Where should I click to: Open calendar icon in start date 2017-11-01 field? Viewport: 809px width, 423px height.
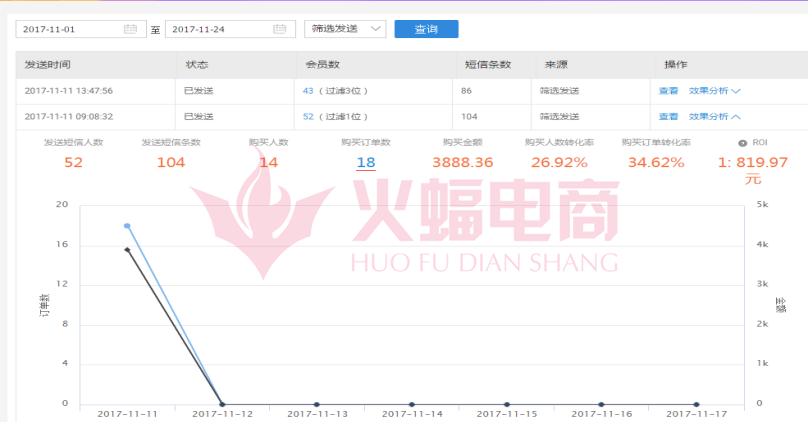[x=131, y=29]
